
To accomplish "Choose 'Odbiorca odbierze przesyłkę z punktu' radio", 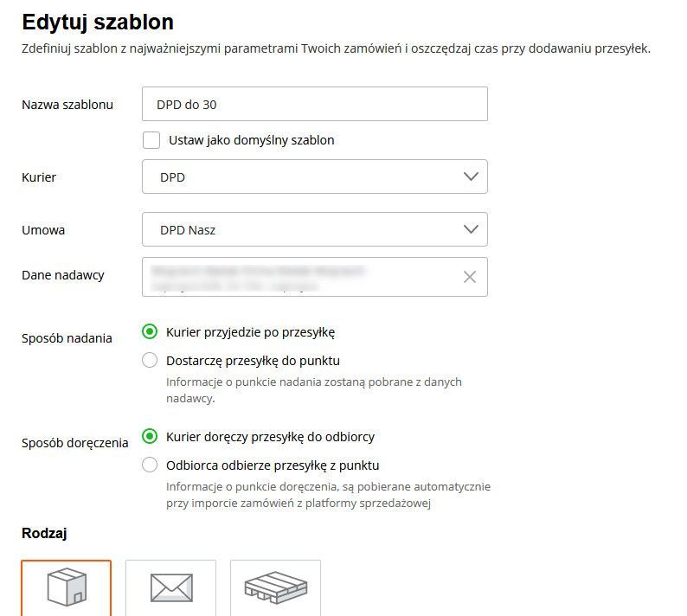I will point(150,465).
